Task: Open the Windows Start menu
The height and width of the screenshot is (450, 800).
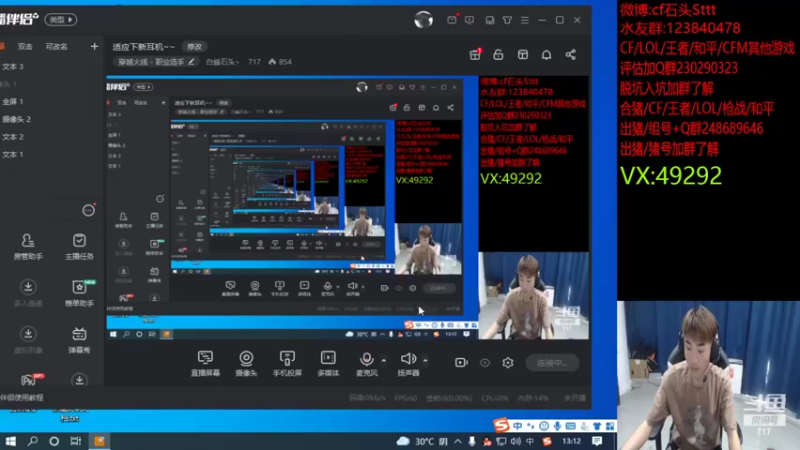Action: 10,441
